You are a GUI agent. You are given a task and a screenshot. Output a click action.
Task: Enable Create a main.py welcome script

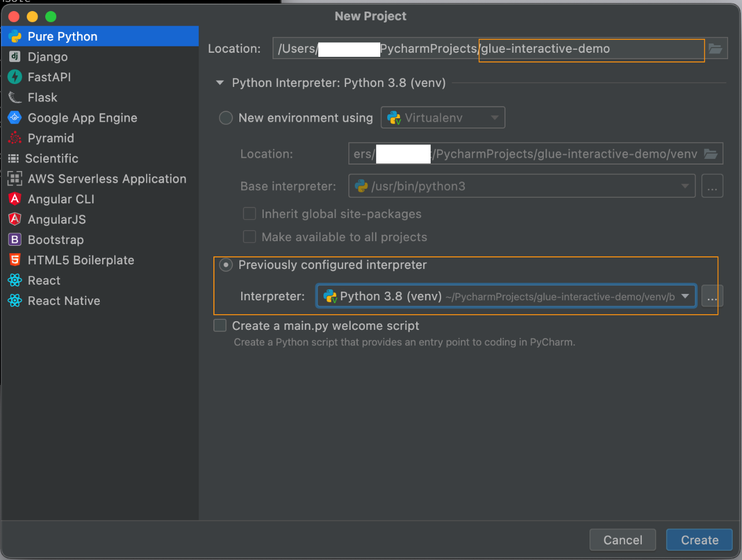point(220,326)
